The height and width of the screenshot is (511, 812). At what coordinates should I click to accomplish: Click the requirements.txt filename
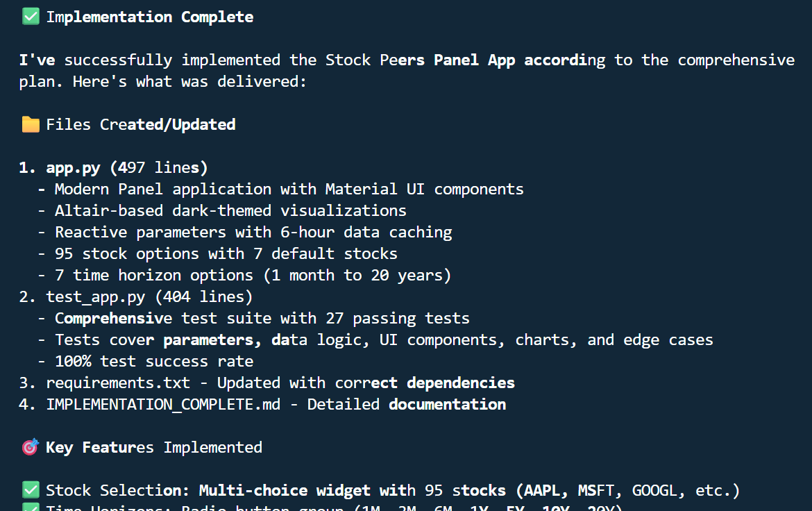coord(118,383)
